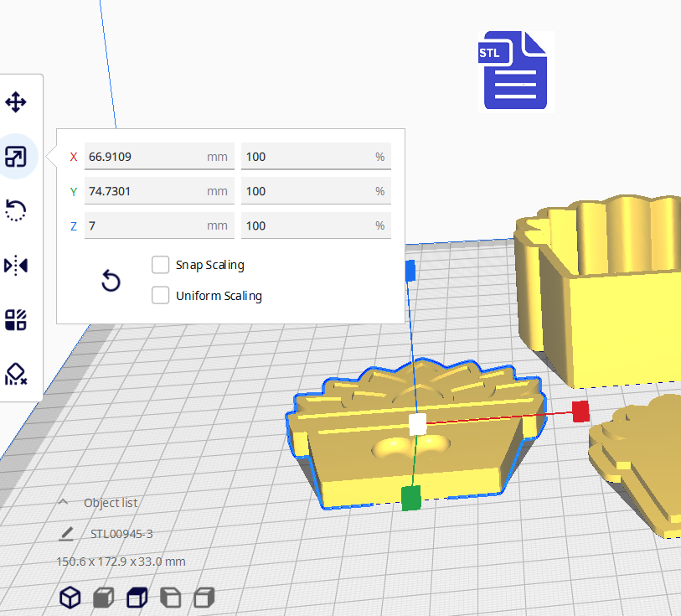Enable the Snap Scaling checkbox
Screen dimensions: 681x616
click(x=160, y=265)
